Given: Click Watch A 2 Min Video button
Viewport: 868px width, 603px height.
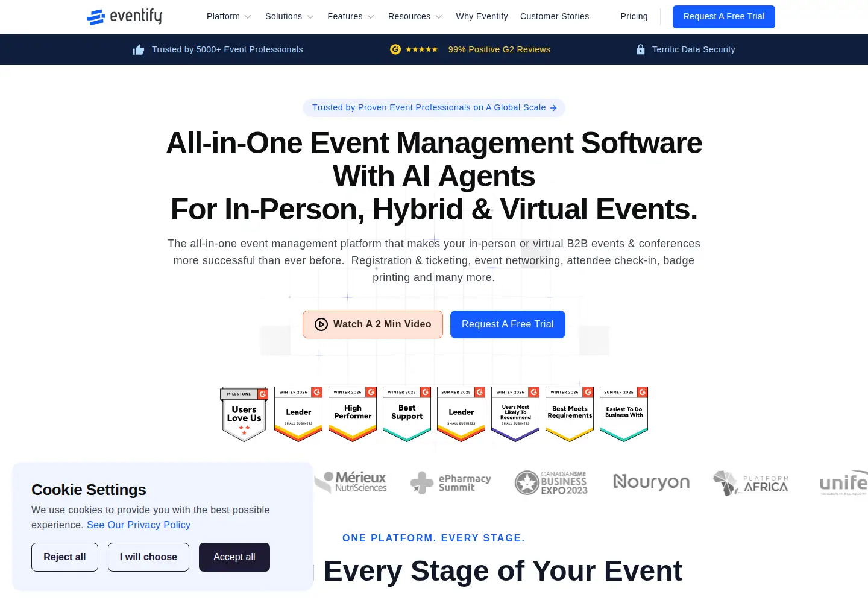Looking at the screenshot, I should point(373,324).
